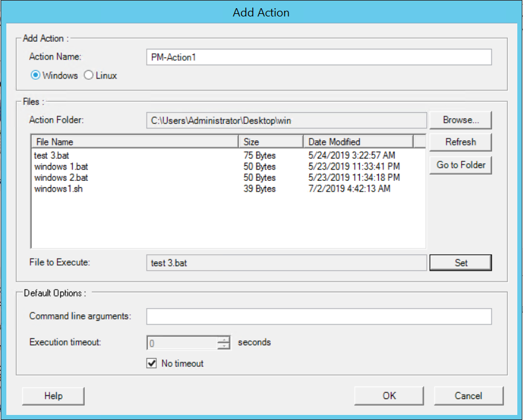Select the Linux radio button

89,75
